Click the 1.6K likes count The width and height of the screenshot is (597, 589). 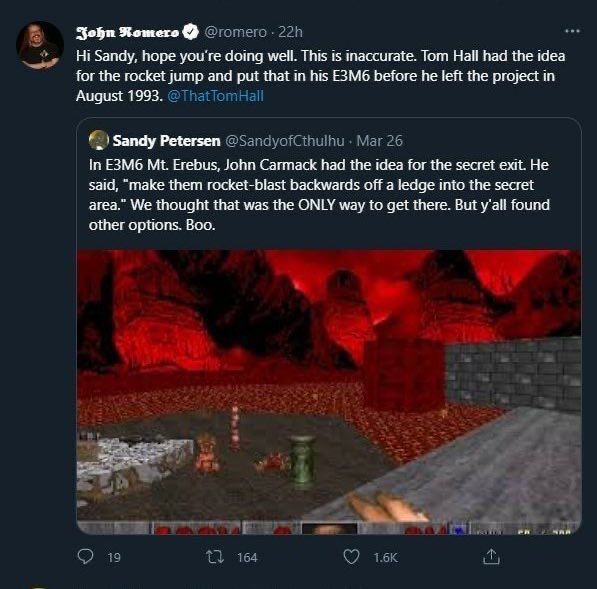click(386, 558)
